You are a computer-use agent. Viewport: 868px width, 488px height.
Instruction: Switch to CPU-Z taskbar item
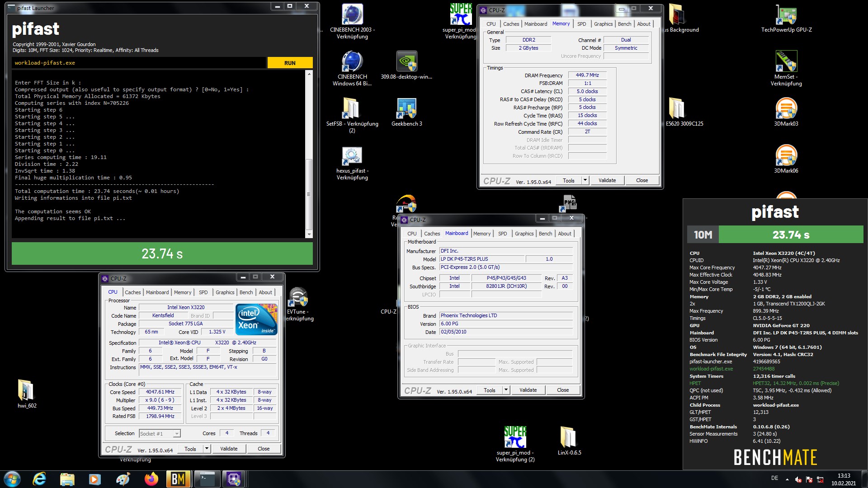(x=234, y=479)
